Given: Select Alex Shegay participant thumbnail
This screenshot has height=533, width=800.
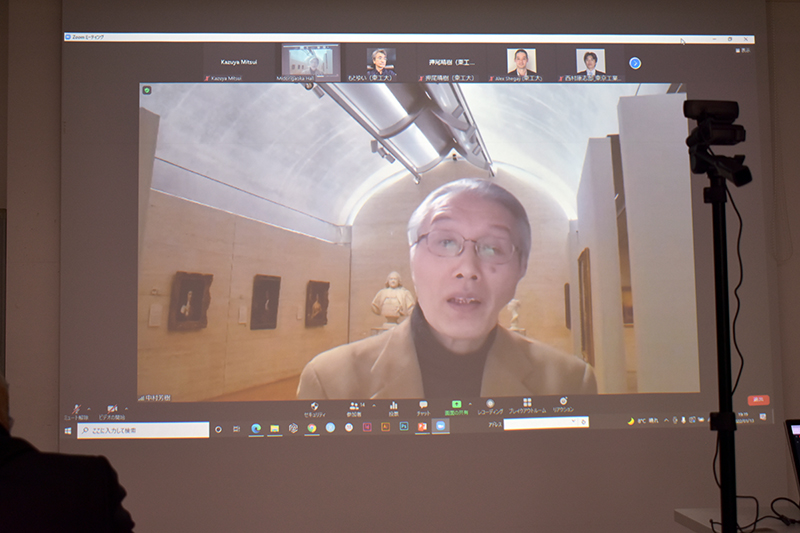Looking at the screenshot, I should pyautogui.click(x=521, y=64).
